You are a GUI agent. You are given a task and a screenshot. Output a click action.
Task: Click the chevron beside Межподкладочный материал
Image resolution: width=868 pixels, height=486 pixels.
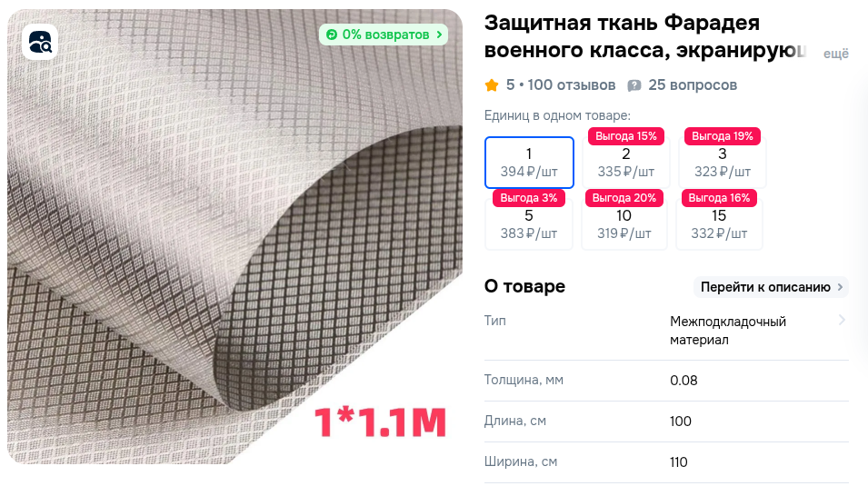point(842,320)
